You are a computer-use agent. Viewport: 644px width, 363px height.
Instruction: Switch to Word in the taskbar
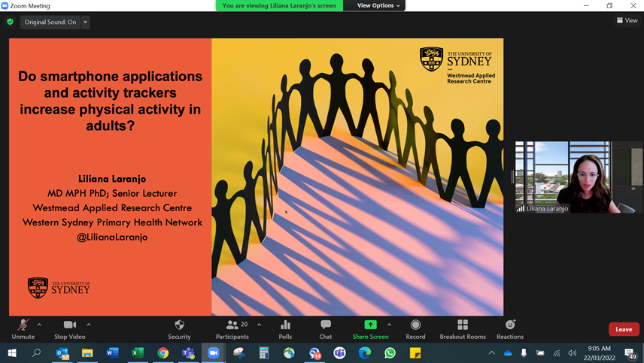point(113,352)
